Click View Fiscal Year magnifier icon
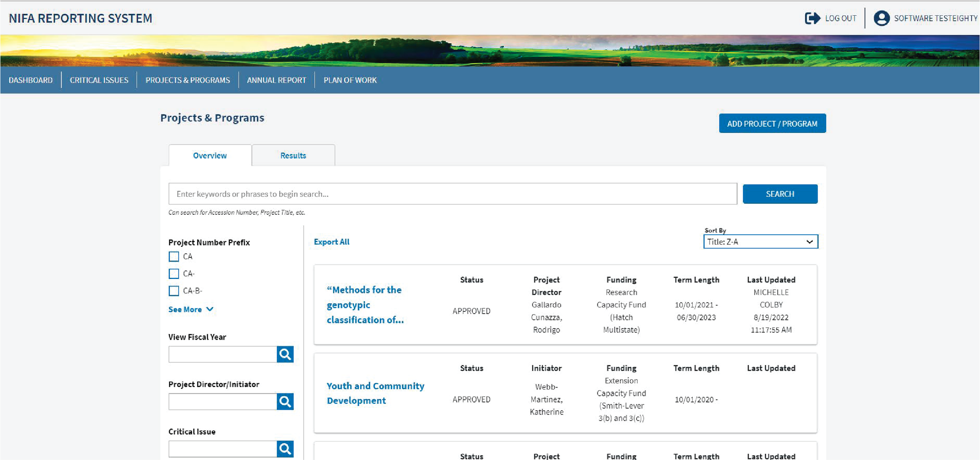 (x=285, y=354)
